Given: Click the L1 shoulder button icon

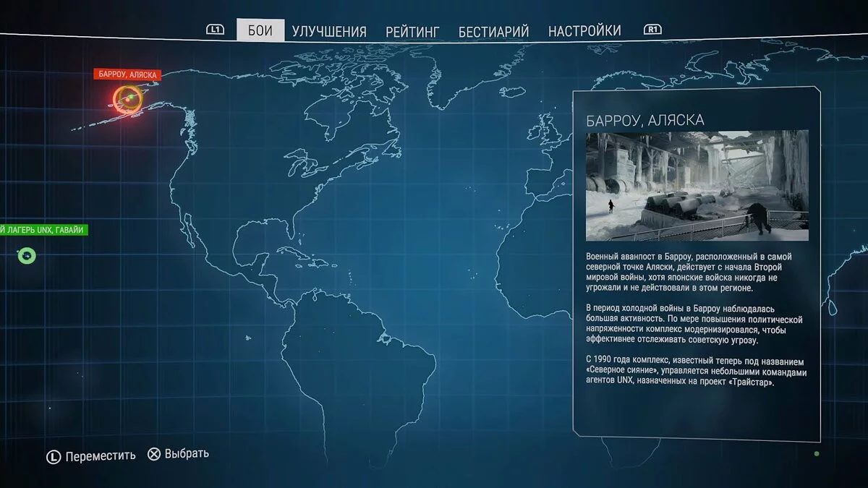Looking at the screenshot, I should click(x=215, y=30).
